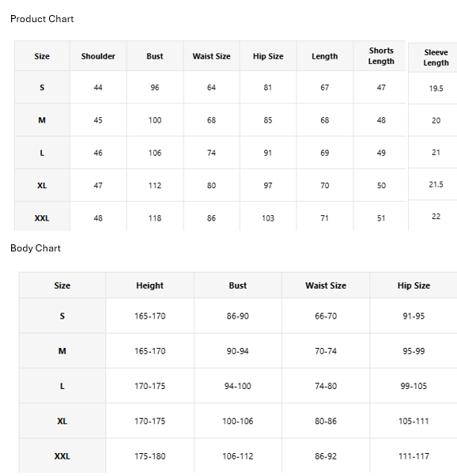Click the S size bust value 96
Screen dimensions: 457x476
point(155,88)
